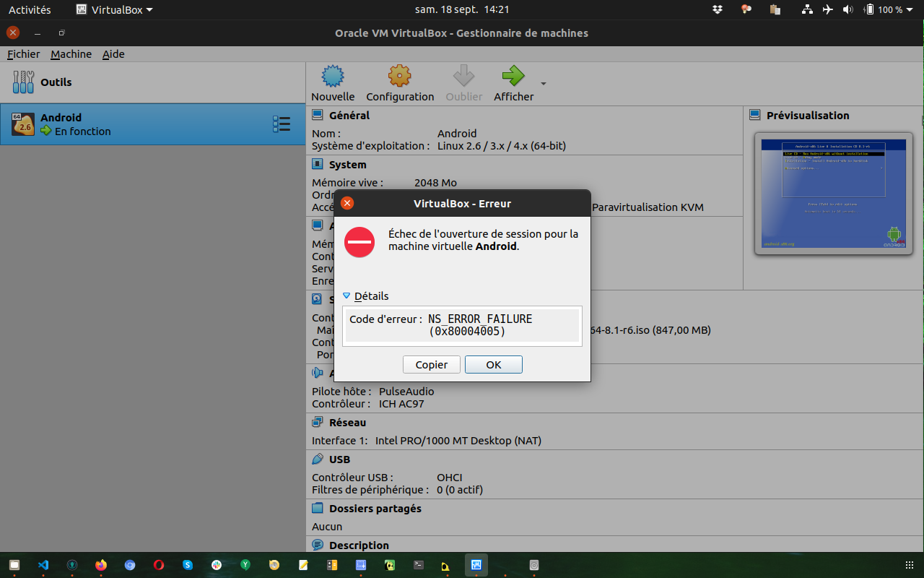Image resolution: width=924 pixels, height=578 pixels.
Task: Select the Android virtual machine entry
Action: pos(153,124)
